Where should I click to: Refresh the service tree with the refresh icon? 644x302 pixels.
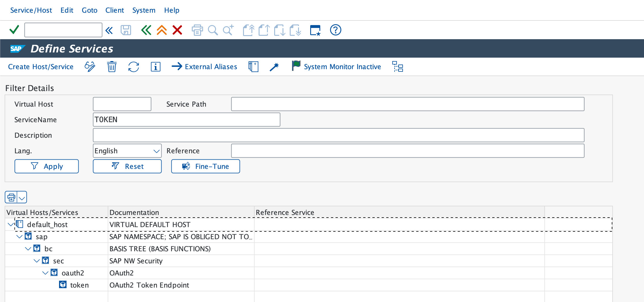point(133,67)
